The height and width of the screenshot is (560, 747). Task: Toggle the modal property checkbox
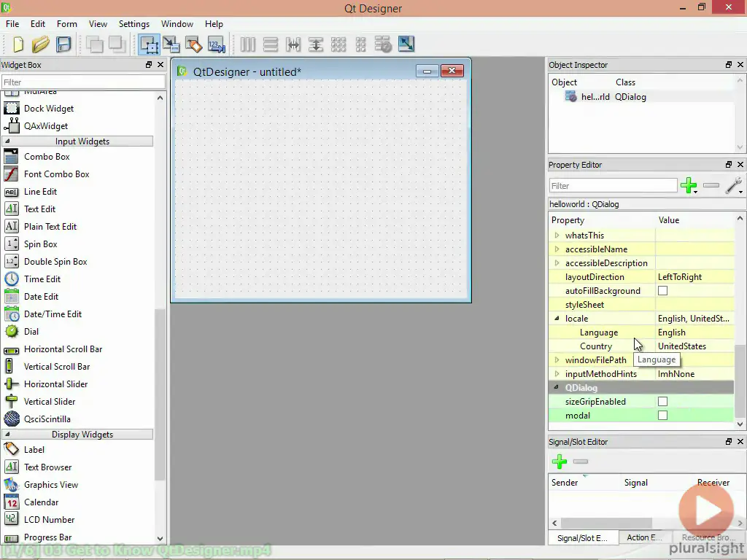662,416
